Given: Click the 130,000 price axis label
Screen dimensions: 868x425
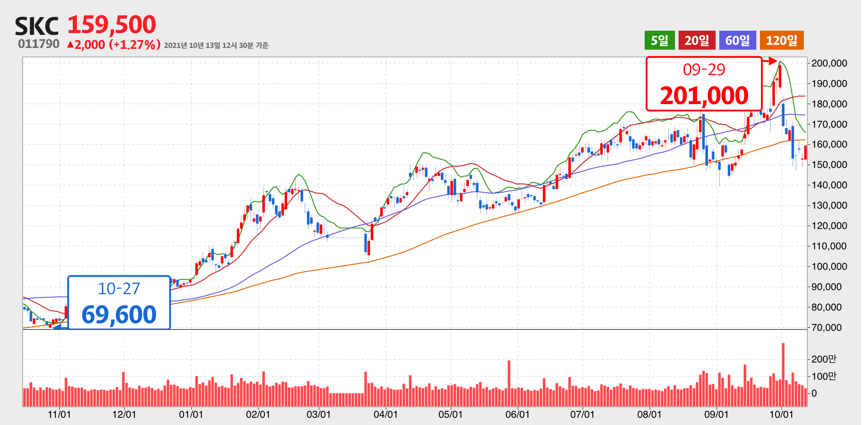Looking at the screenshot, I should pyautogui.click(x=829, y=205).
